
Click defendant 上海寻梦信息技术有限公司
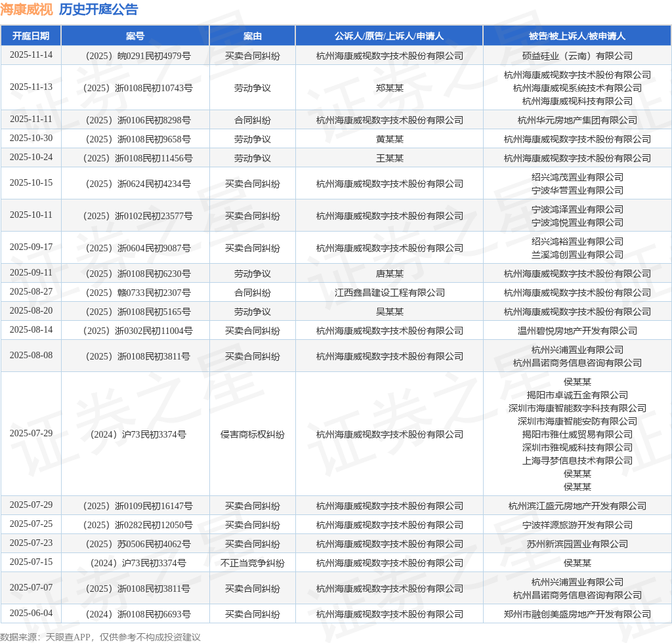pyautogui.click(x=577, y=461)
